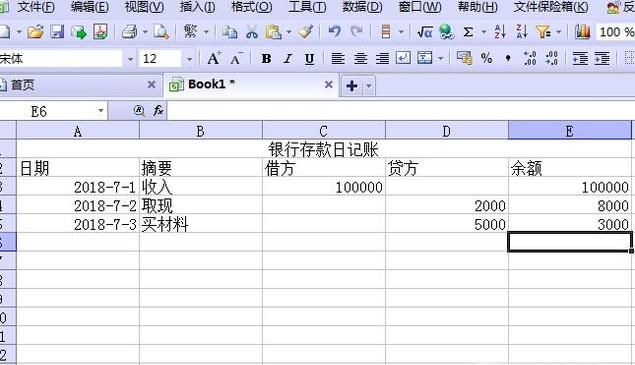Open the new tab dropdown arrow beside plus
Image resolution: width=635 pixels, height=365 pixels.
click(369, 86)
